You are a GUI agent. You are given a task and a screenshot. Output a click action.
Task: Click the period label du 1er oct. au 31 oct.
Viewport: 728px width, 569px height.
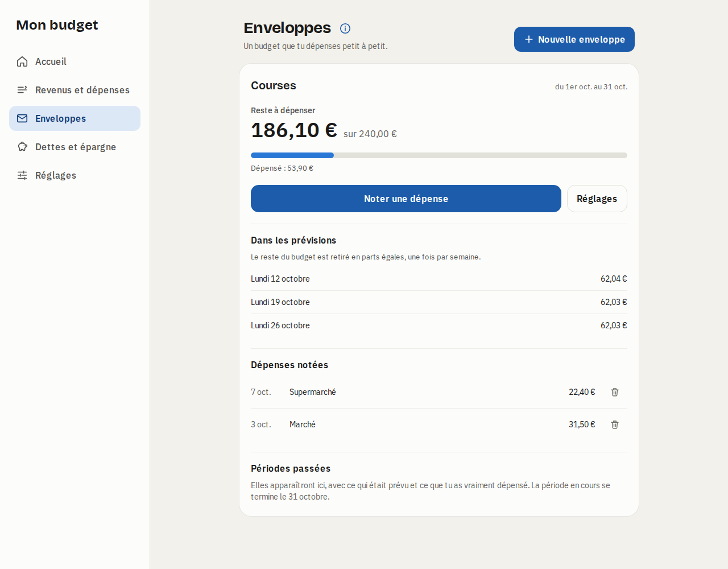coord(591,87)
